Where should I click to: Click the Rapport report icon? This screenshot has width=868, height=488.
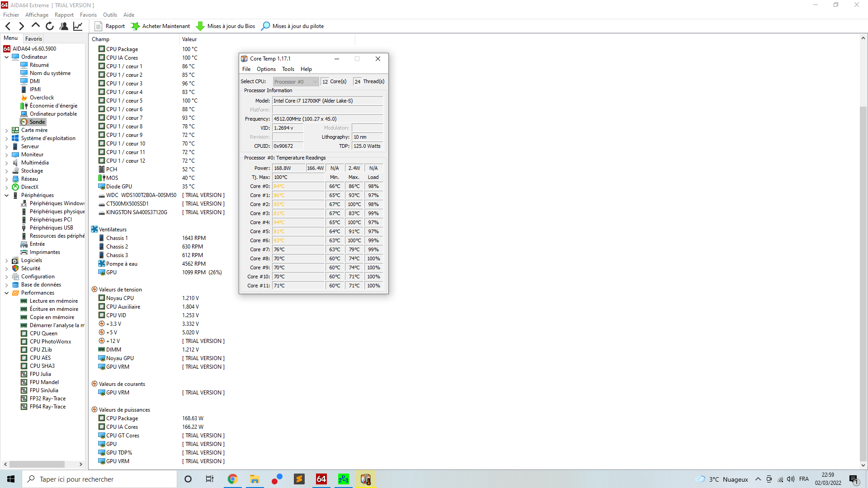[98, 26]
